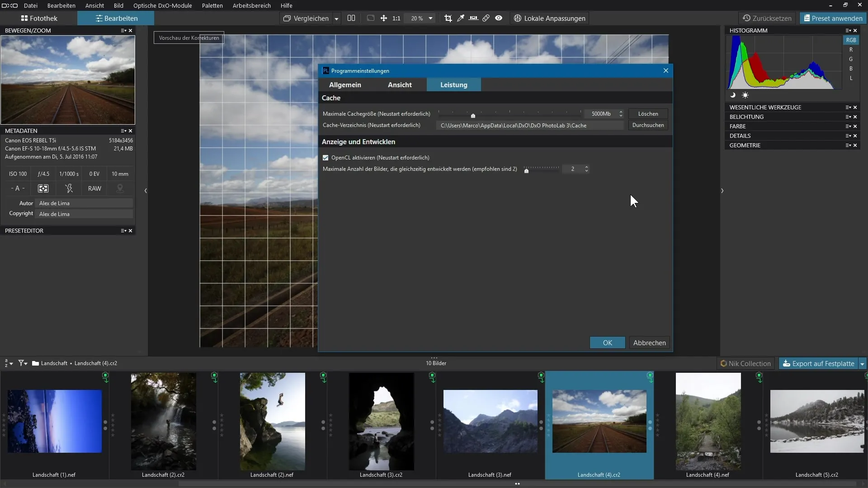Show G channel in histogram
Image resolution: width=868 pixels, height=488 pixels.
tap(851, 59)
